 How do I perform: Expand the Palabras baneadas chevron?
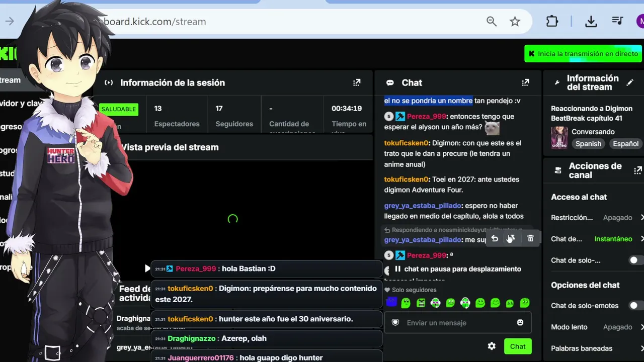(x=641, y=348)
